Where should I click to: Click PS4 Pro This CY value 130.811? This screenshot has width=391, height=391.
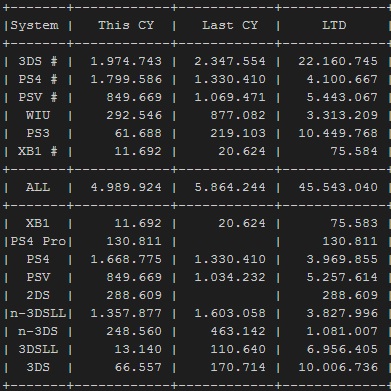point(134,241)
